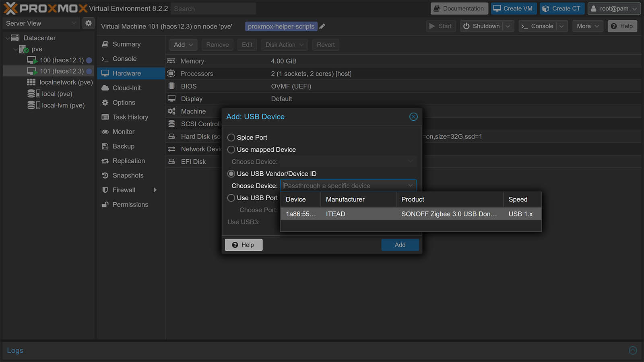Viewport: 644px width, 362px height.
Task: Open the Options panel
Action: click(124, 102)
